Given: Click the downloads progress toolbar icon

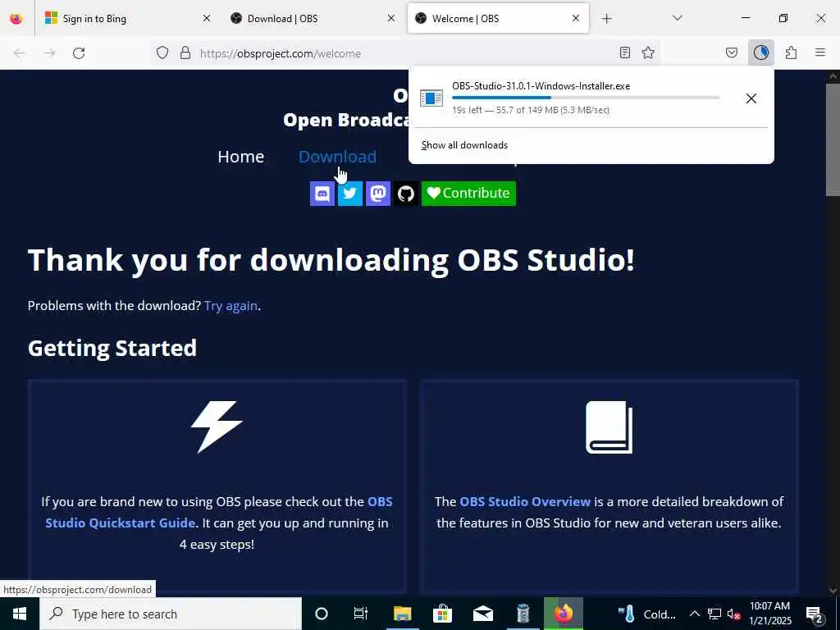Looking at the screenshot, I should click(x=761, y=52).
